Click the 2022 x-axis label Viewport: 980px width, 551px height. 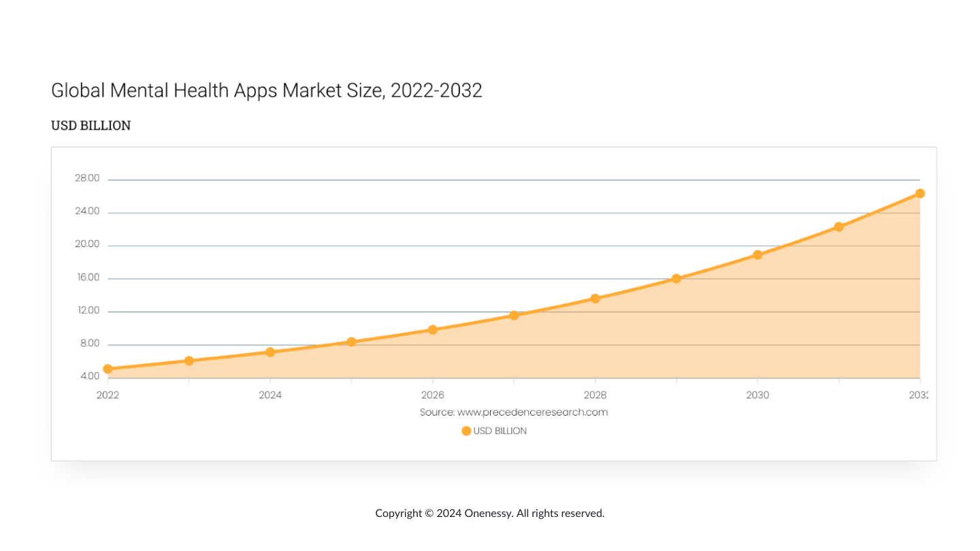pyautogui.click(x=108, y=395)
